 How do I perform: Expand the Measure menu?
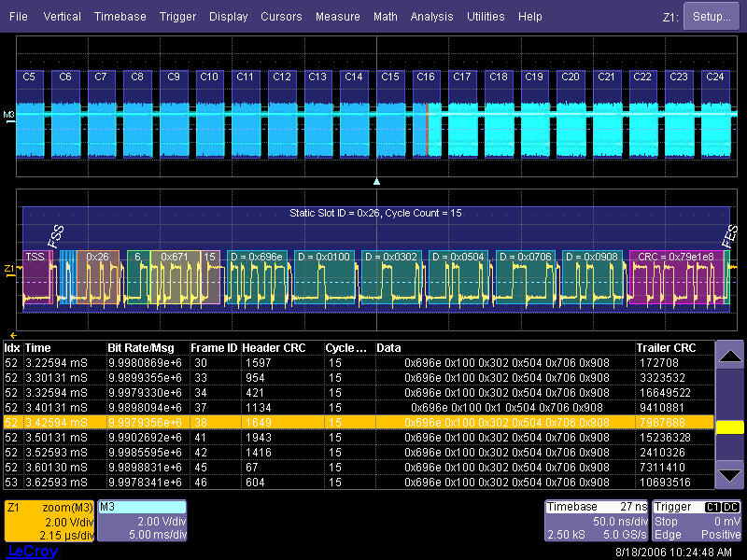337,17
